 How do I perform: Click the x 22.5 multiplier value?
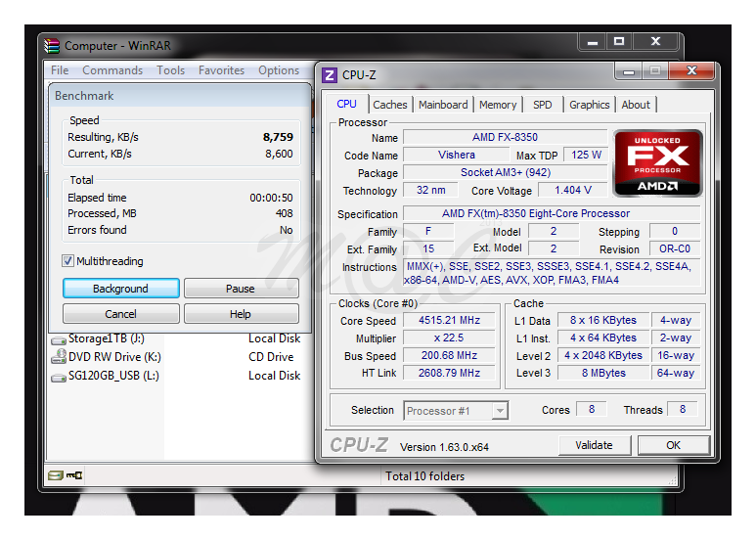point(449,337)
